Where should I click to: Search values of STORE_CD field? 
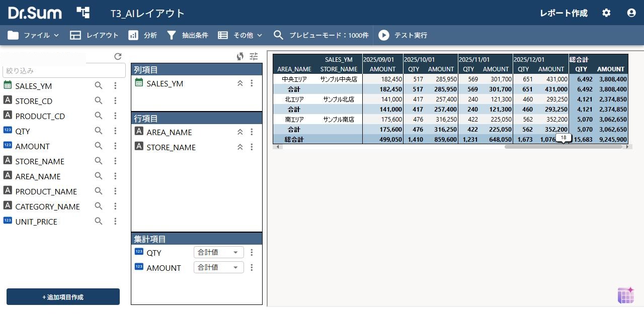click(x=99, y=101)
